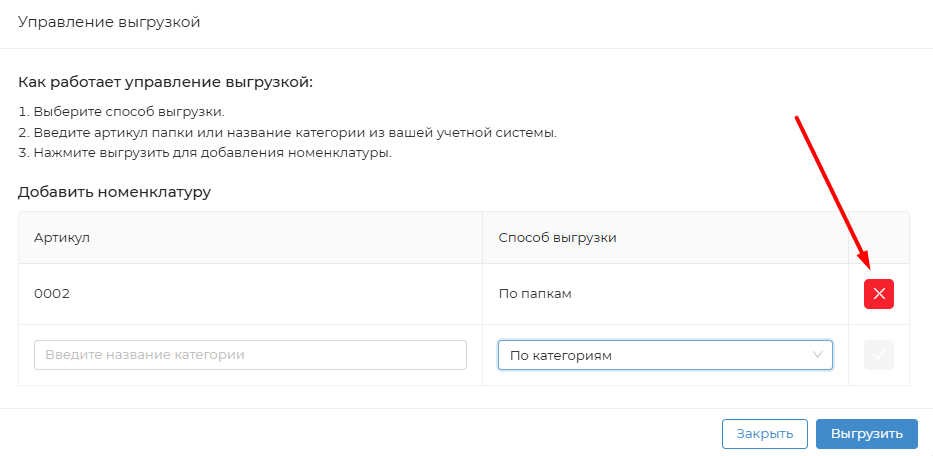
Task: Click the grey checkmark confirm button
Action: pyautogui.click(x=879, y=355)
